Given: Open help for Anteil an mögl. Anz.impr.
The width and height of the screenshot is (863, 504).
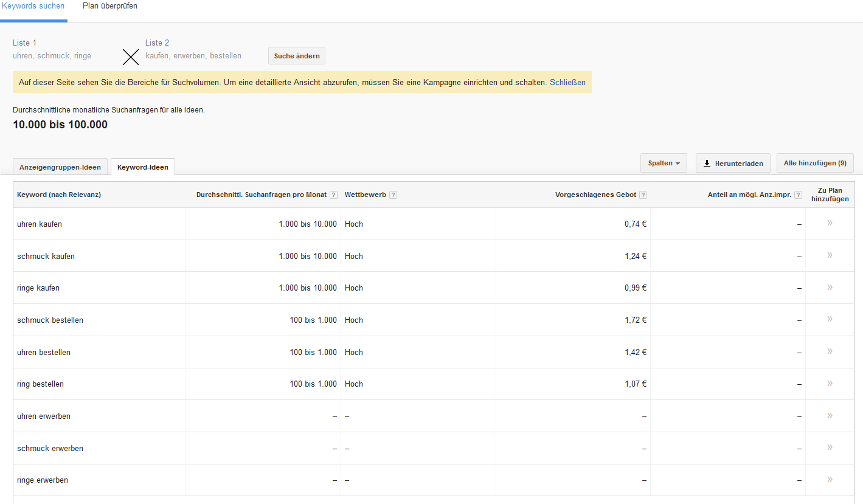Looking at the screenshot, I should [797, 195].
